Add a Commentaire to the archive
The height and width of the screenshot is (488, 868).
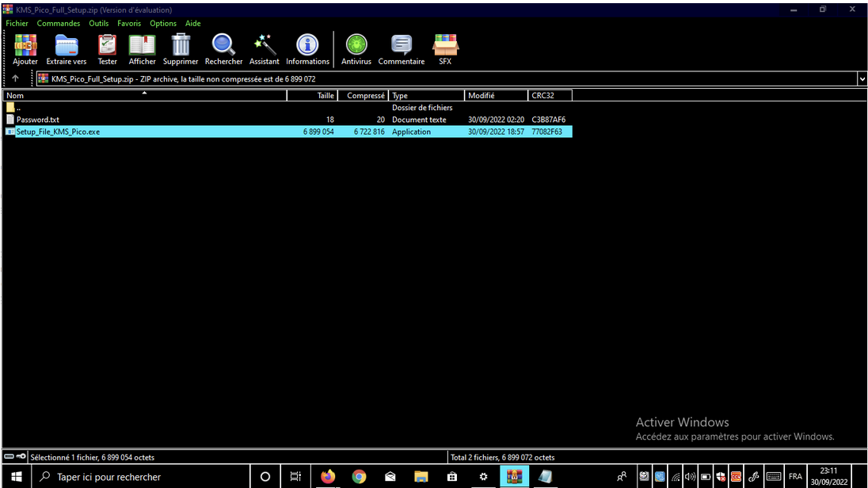pyautogui.click(x=401, y=49)
